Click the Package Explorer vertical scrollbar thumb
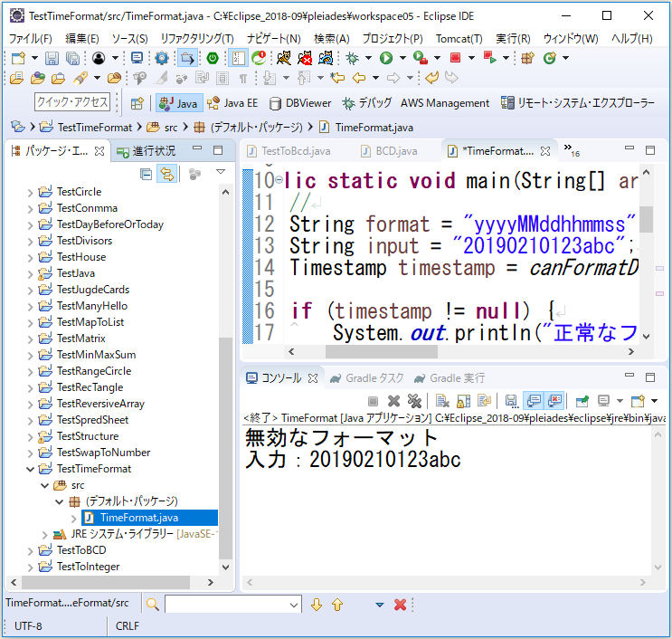Viewport: 672px width, 639px height. click(x=225, y=448)
